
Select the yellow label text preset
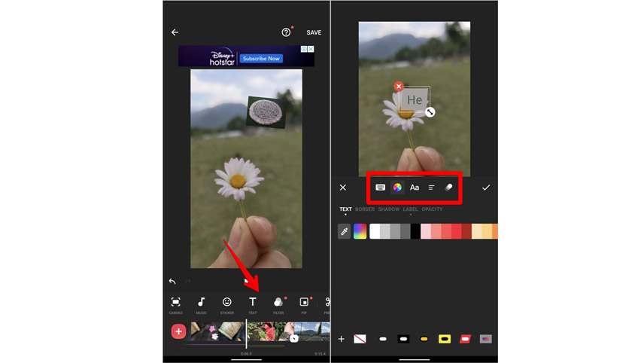[x=445, y=339]
